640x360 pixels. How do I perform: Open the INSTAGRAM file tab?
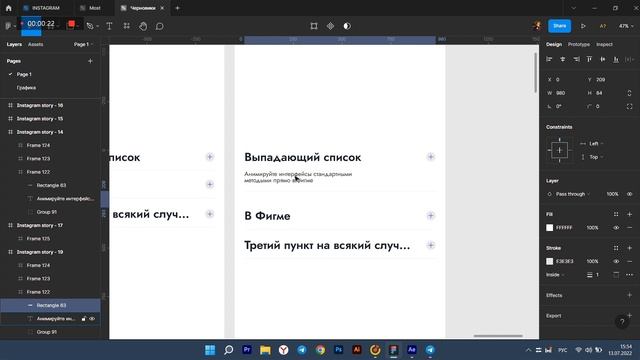coord(42,8)
